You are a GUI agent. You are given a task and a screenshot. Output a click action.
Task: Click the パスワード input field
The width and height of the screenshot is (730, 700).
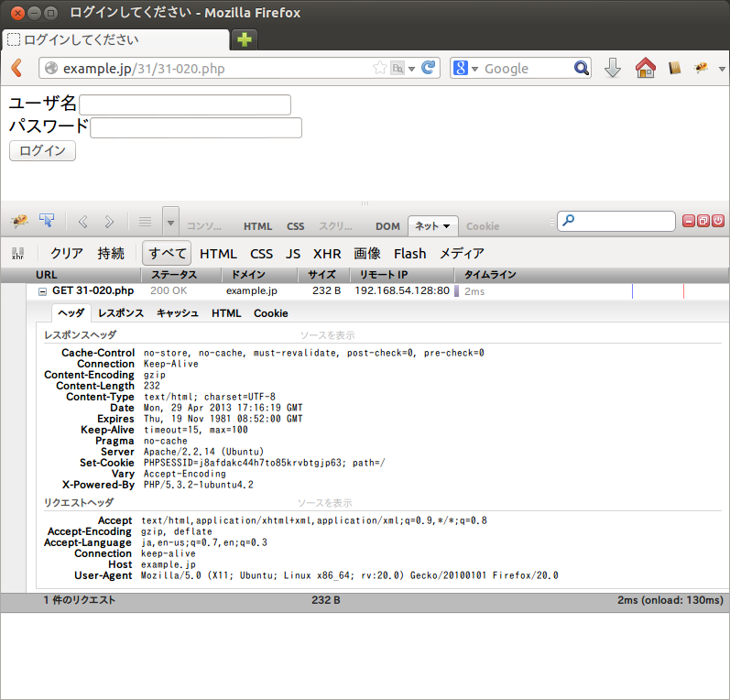point(196,127)
